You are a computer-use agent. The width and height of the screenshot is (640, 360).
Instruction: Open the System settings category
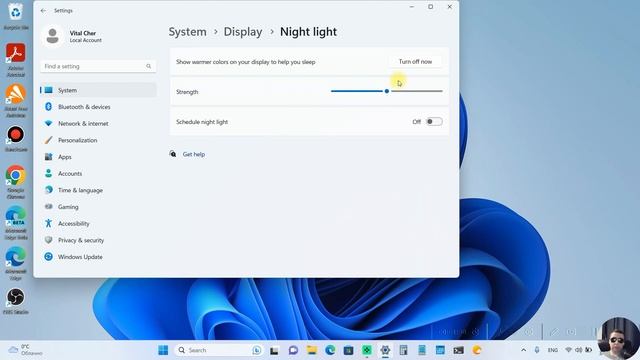[x=98, y=90]
